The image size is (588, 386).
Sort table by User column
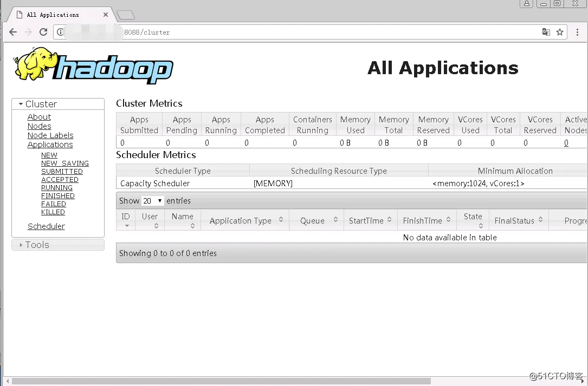150,220
